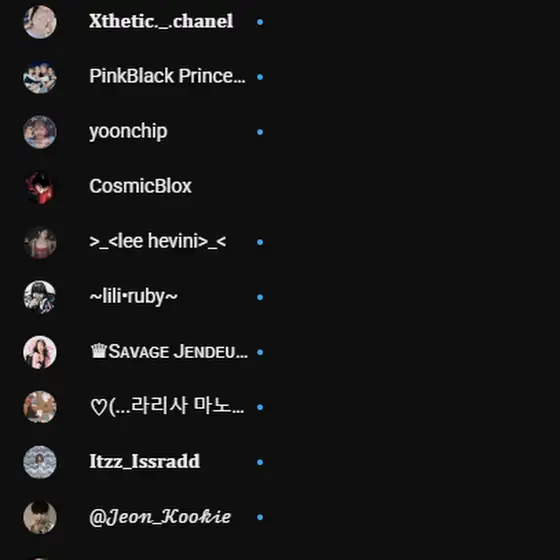
Task: Select yoonchip's avatar image
Action: (40, 132)
